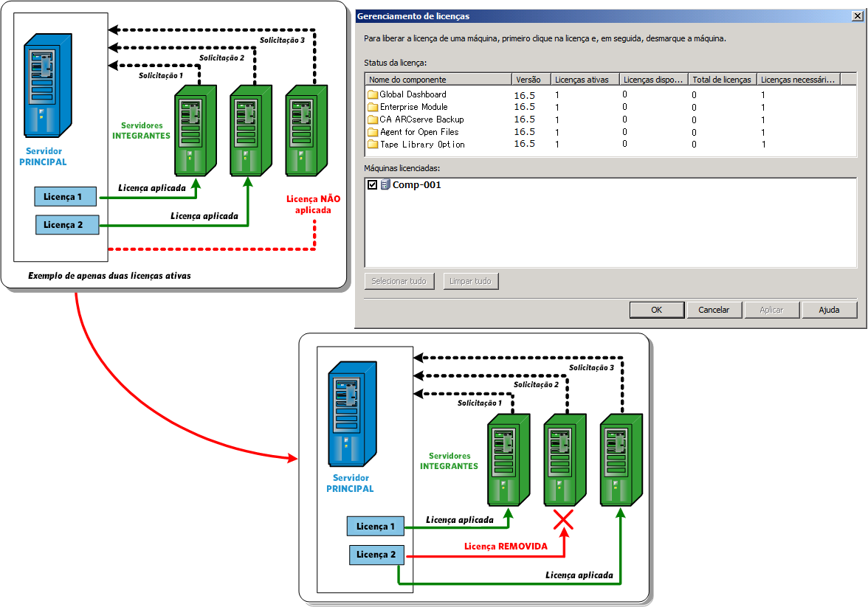This screenshot has height=607, width=868.
Task: Open the Ajuda help button
Action: click(x=830, y=310)
